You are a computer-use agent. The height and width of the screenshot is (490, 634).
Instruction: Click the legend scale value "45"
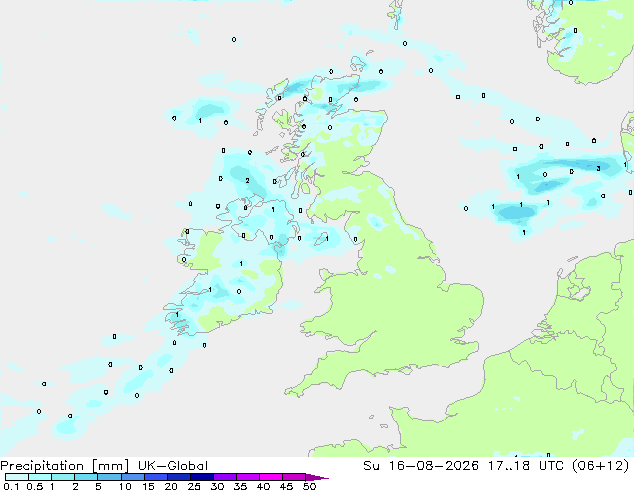click(x=286, y=486)
